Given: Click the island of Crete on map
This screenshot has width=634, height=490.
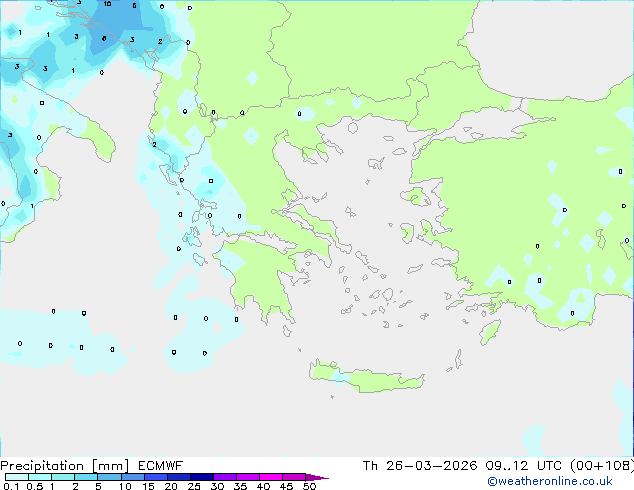Looking at the screenshot, I should [x=366, y=377].
